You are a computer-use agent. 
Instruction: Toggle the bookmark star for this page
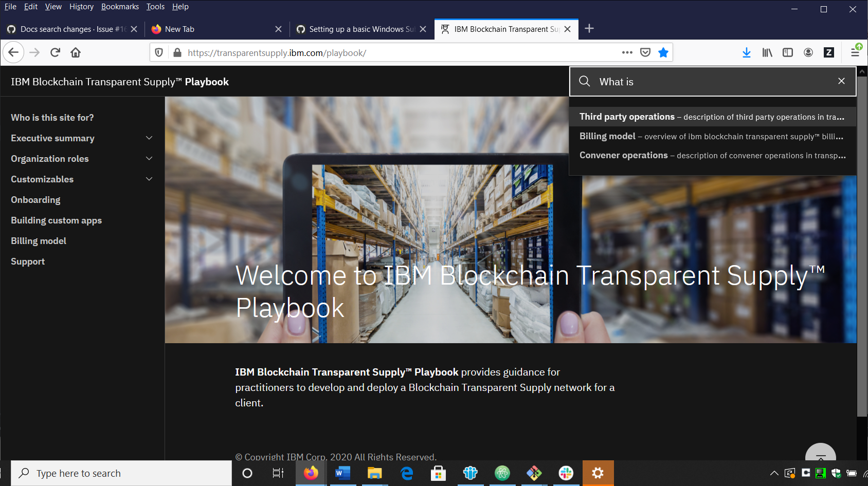point(663,52)
